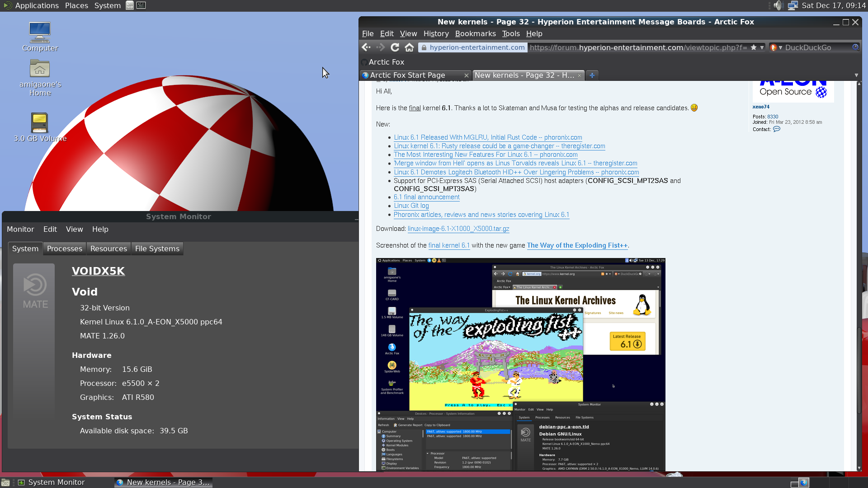This screenshot has height=488, width=868.
Task: Open the browser History menu
Action: pos(436,34)
